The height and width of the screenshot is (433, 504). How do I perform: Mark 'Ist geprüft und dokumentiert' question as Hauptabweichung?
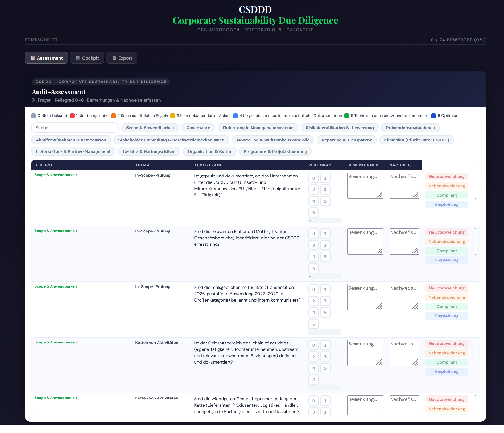(x=447, y=177)
